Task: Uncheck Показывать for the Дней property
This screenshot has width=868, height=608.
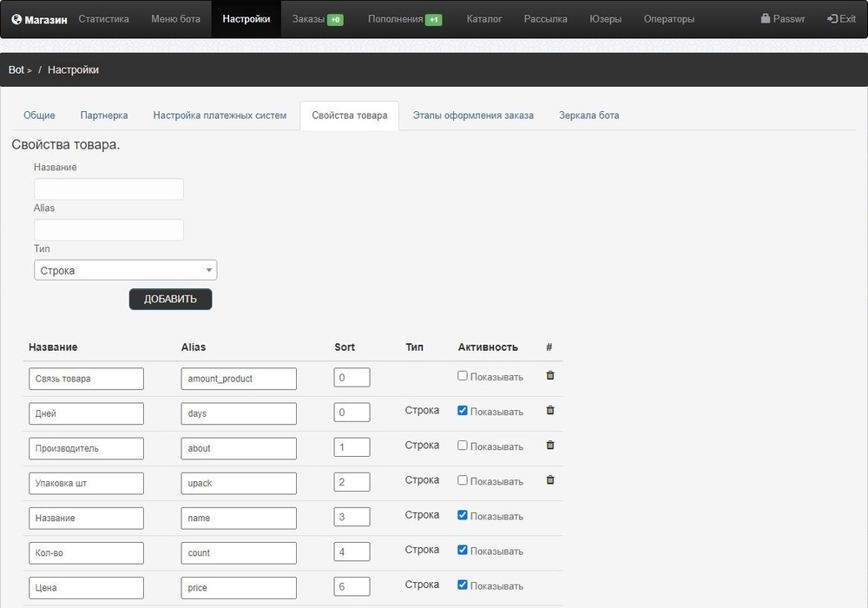Action: click(x=463, y=411)
